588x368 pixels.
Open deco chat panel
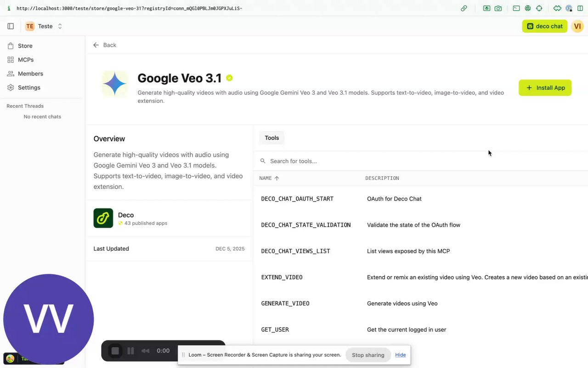tap(545, 26)
